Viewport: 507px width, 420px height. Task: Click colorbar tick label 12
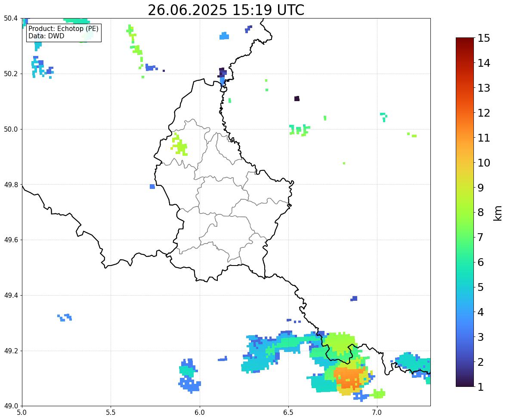484,113
